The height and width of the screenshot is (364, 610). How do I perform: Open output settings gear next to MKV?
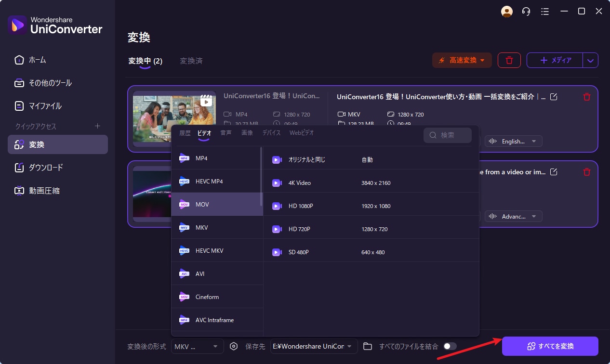click(234, 346)
